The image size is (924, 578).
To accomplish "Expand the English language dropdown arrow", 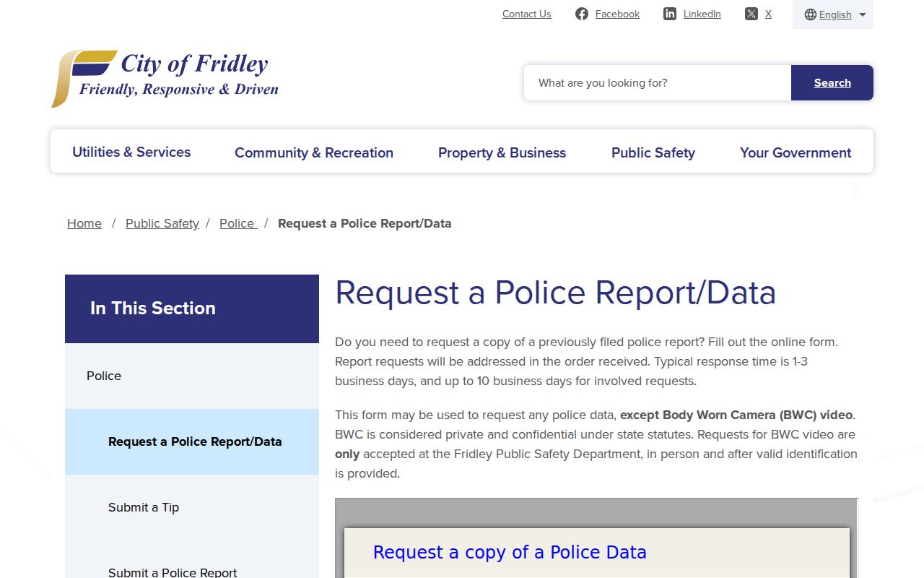I will 863,14.
